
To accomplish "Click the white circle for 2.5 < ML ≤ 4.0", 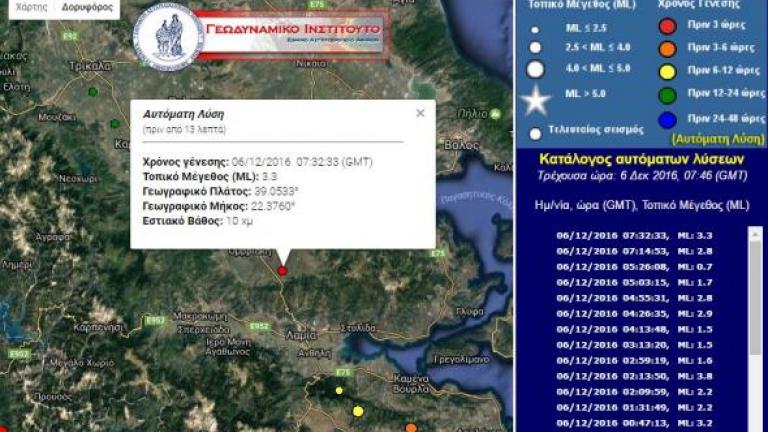I will click(x=535, y=48).
